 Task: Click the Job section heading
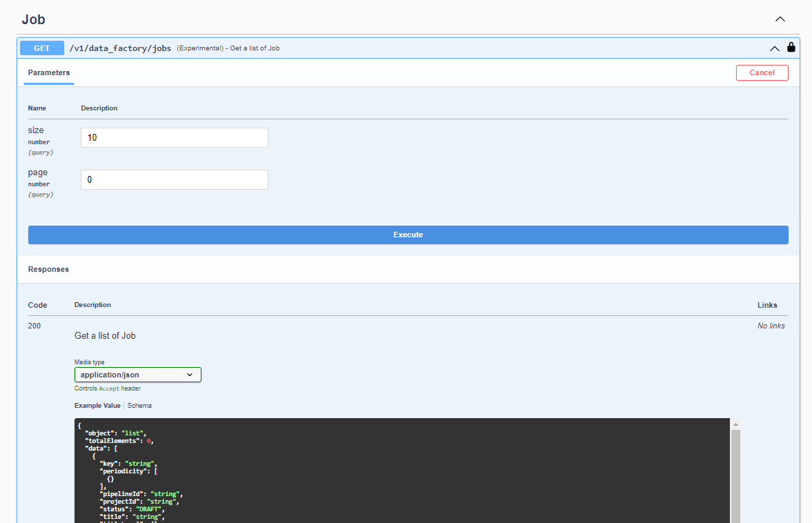coord(33,19)
